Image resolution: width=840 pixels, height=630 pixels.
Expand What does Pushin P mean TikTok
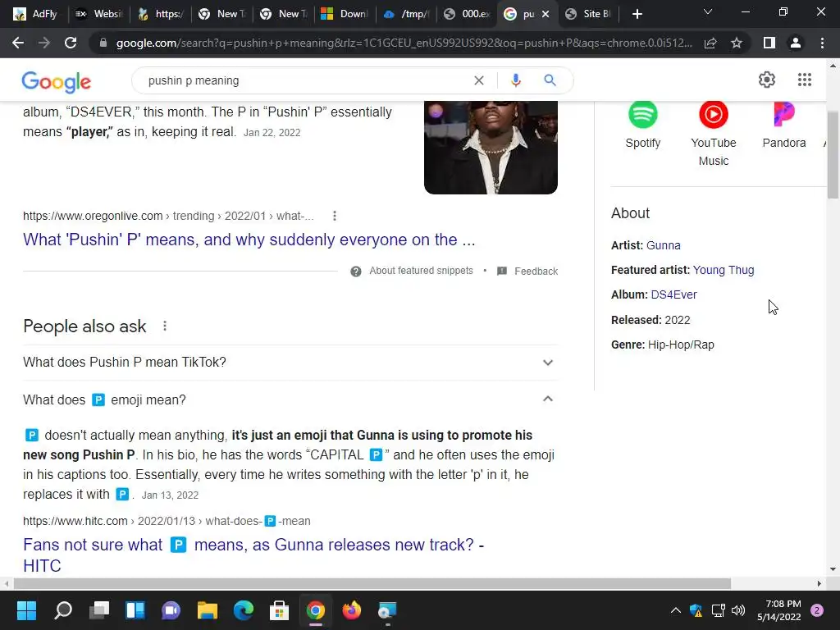(290, 362)
